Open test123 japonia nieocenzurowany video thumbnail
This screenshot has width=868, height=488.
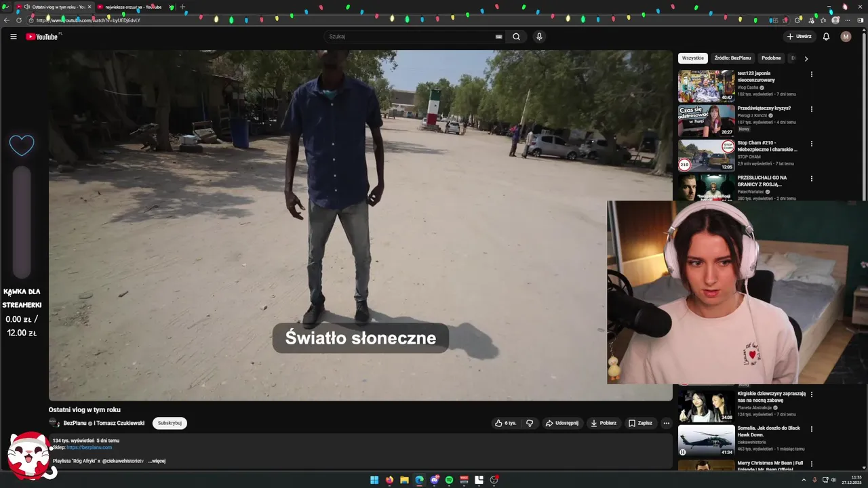point(706,85)
